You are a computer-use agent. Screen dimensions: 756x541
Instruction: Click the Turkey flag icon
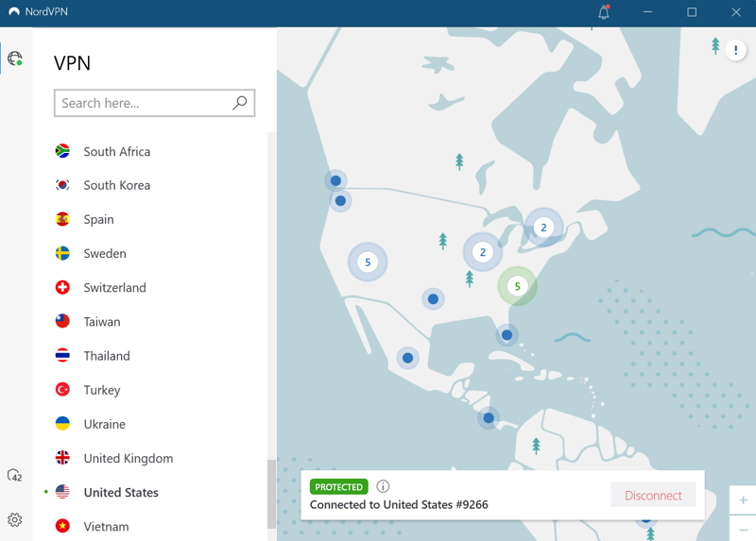[62, 390]
